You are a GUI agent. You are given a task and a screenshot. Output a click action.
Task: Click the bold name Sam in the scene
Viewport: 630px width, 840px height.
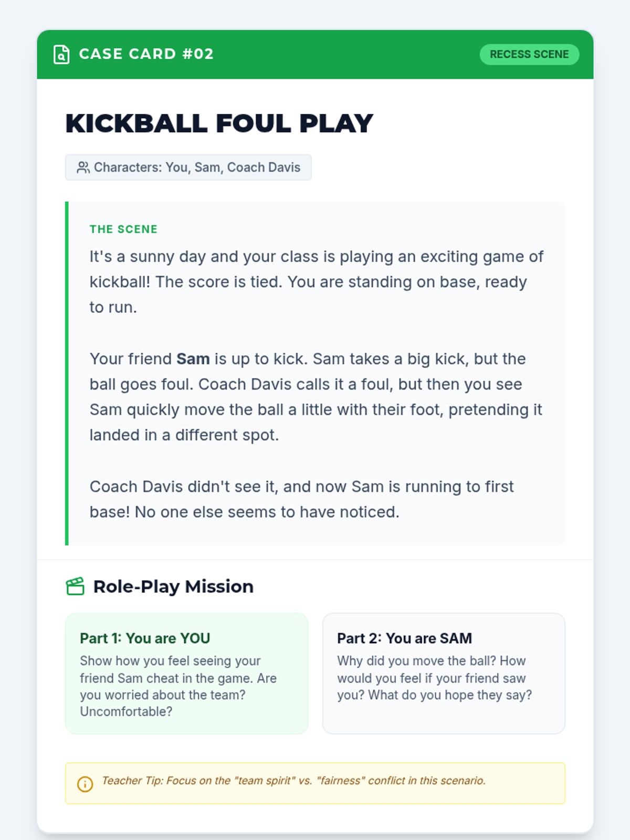193,359
